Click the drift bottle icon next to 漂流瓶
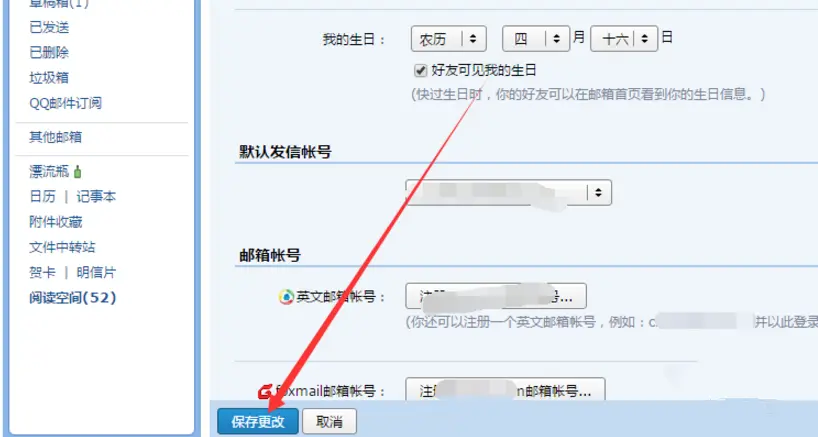 [78, 172]
